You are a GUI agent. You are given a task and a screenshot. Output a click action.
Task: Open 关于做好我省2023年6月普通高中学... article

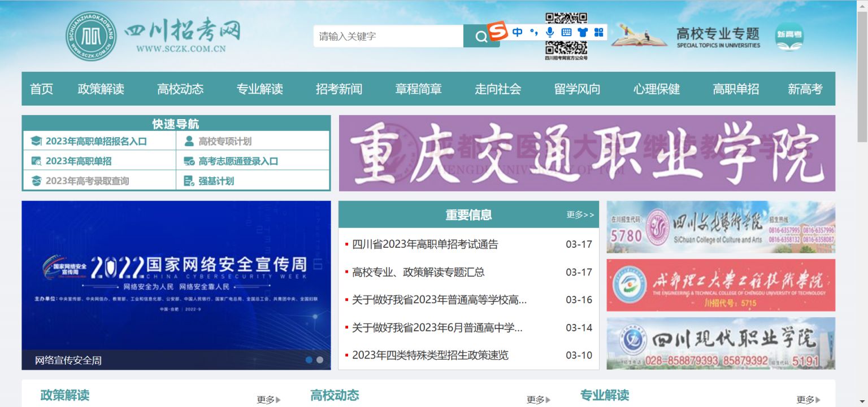[437, 327]
